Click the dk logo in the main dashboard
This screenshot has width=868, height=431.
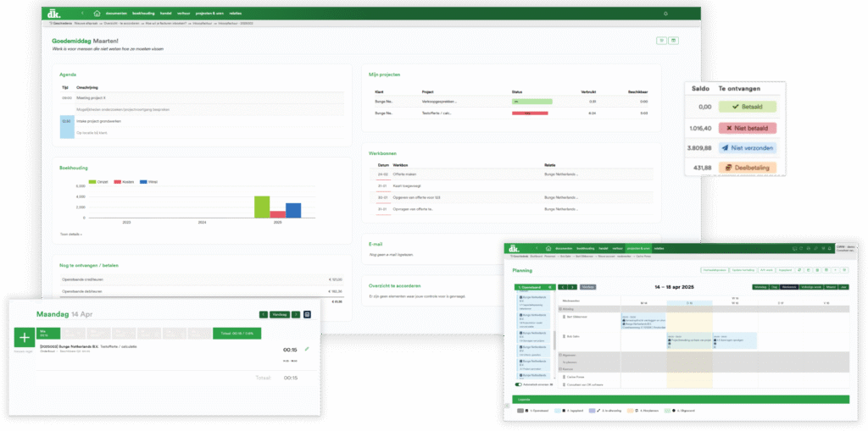point(53,14)
